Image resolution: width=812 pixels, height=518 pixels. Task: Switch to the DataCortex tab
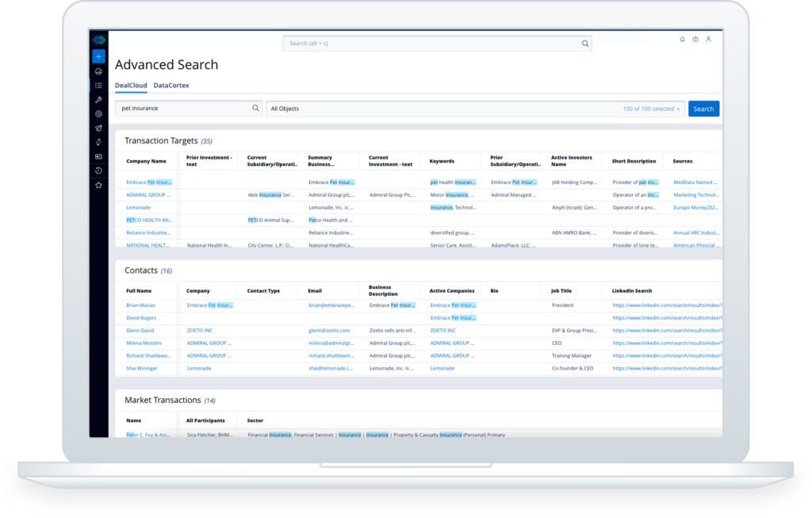pyautogui.click(x=171, y=86)
